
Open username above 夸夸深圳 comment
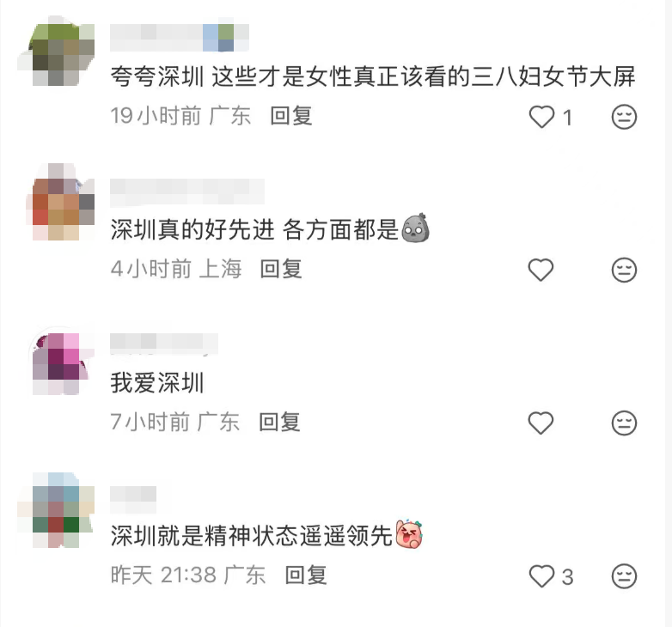tap(179, 38)
